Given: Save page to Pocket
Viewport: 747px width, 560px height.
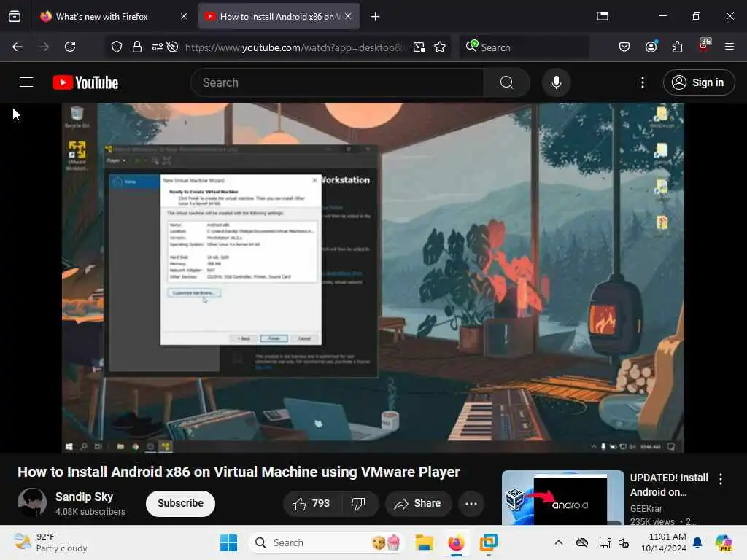Looking at the screenshot, I should (624, 47).
